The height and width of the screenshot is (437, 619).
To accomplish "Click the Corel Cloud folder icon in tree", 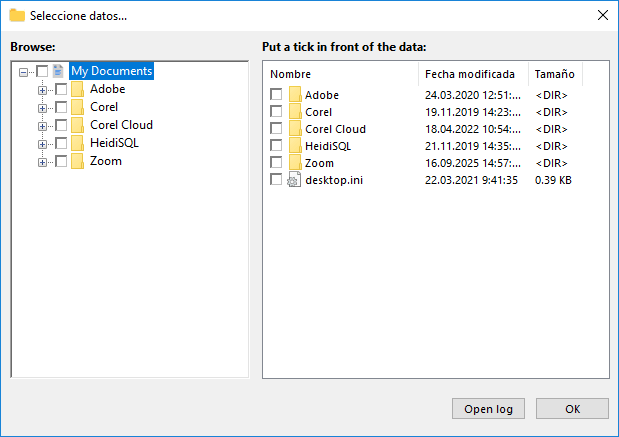I will coord(78,126).
